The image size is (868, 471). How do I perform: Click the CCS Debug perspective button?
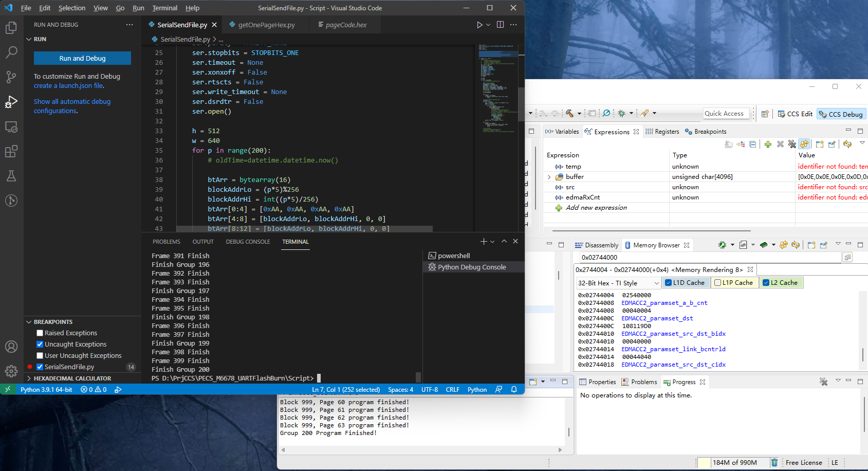841,114
